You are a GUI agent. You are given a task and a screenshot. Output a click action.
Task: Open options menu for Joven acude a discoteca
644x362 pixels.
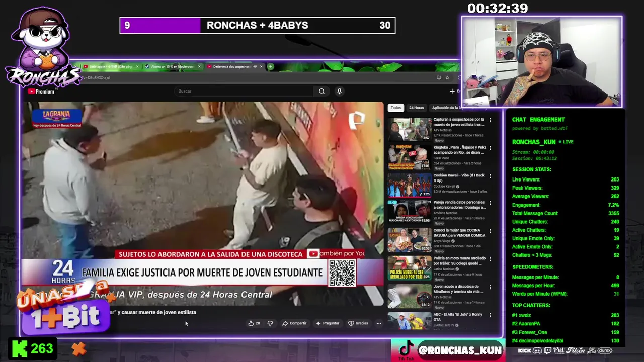[x=490, y=288]
